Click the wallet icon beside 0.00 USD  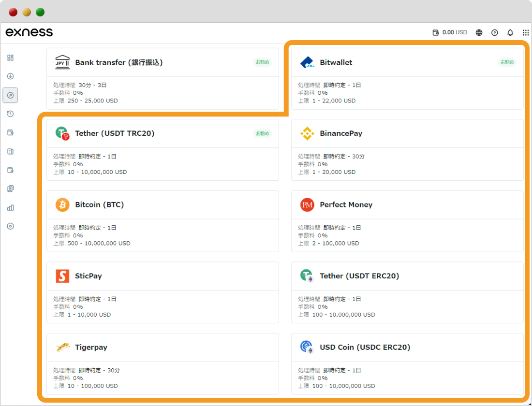436,32
